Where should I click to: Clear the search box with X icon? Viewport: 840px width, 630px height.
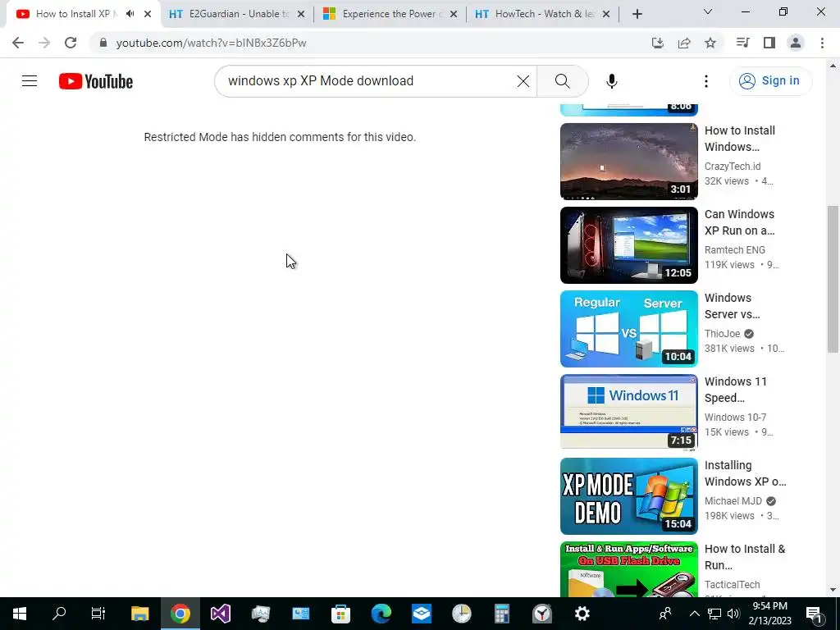pyautogui.click(x=523, y=81)
